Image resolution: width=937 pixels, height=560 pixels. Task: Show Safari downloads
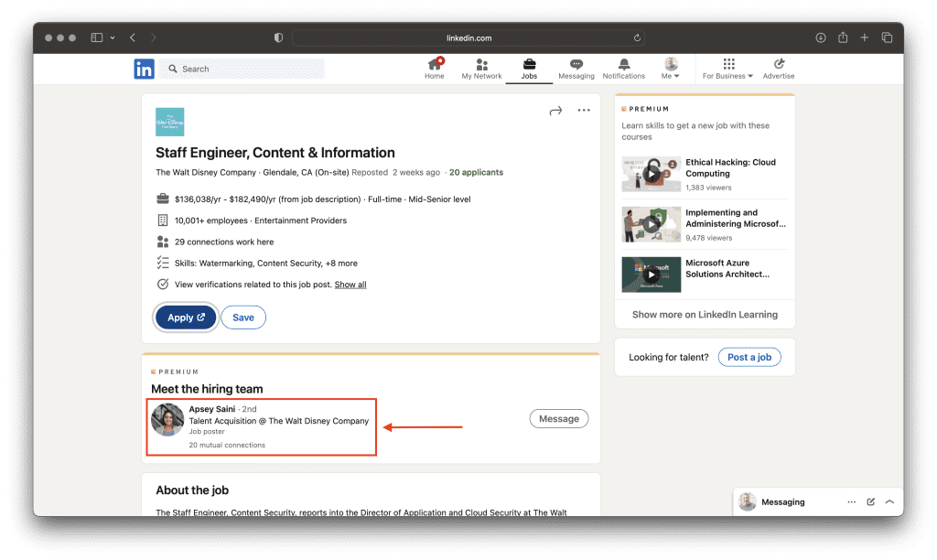(821, 38)
